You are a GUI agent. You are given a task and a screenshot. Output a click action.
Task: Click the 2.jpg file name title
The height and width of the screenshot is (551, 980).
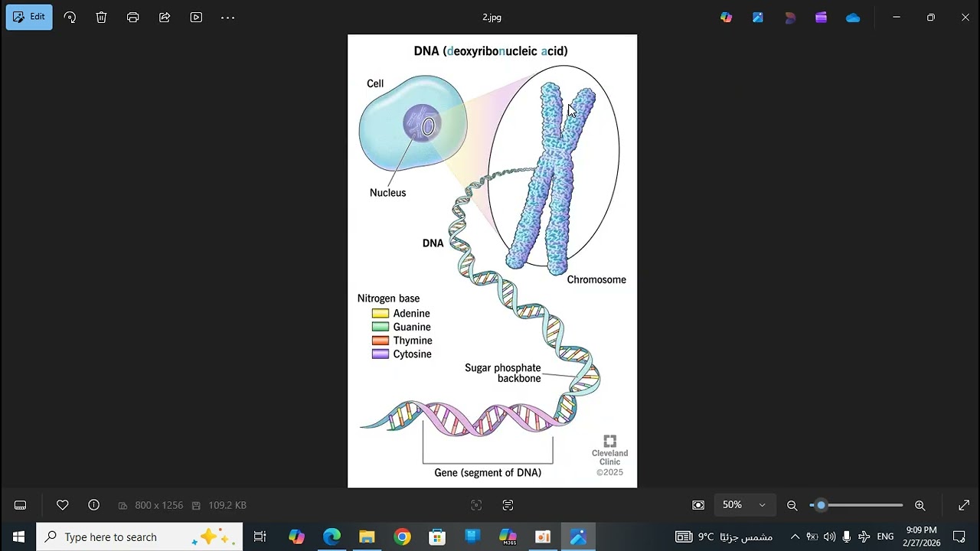pos(492,17)
